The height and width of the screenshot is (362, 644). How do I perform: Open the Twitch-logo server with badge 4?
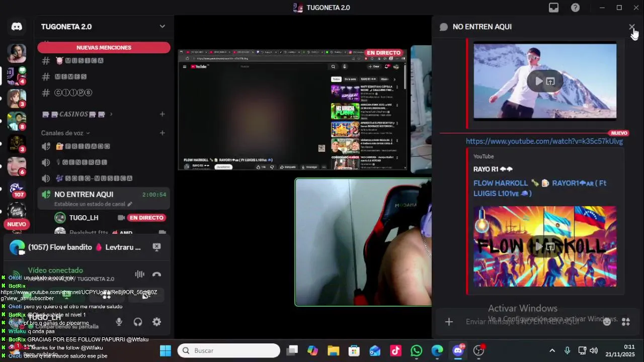16,75
